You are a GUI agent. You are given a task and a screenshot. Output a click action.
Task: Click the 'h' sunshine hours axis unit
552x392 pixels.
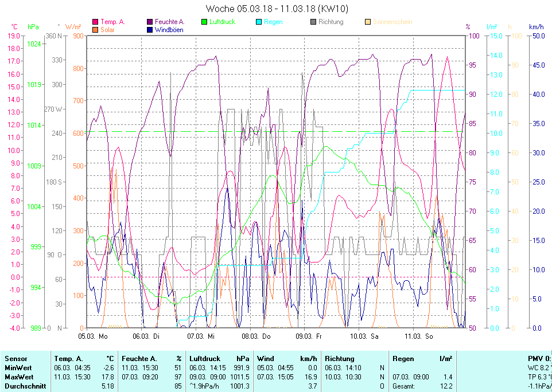point(510,27)
